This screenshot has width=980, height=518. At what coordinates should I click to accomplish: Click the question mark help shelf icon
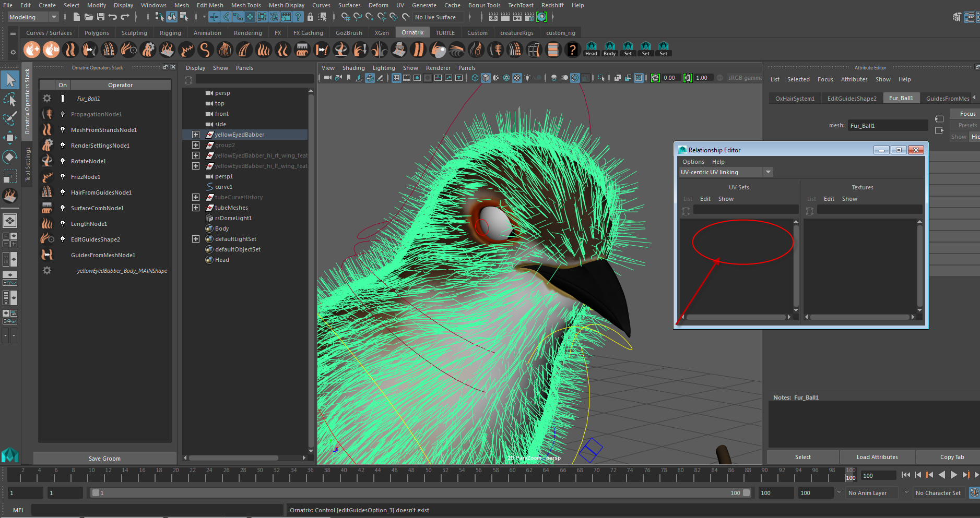tap(572, 50)
